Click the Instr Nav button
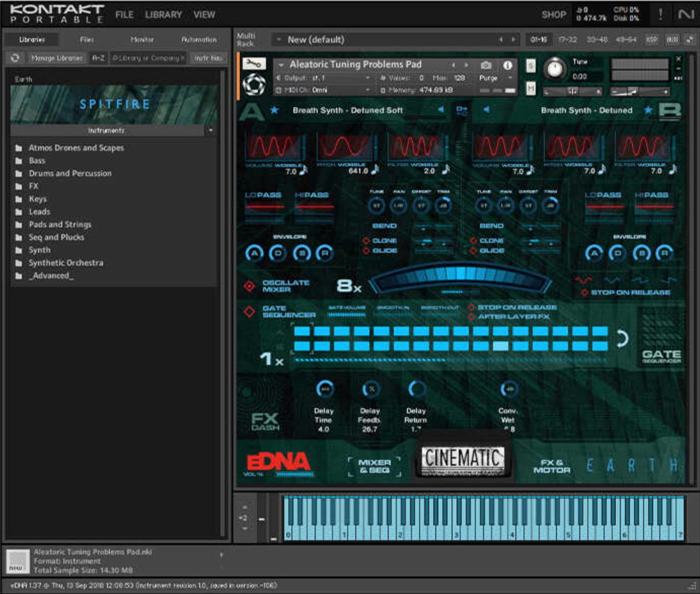Image resolution: width=700 pixels, height=594 pixels. point(208,58)
